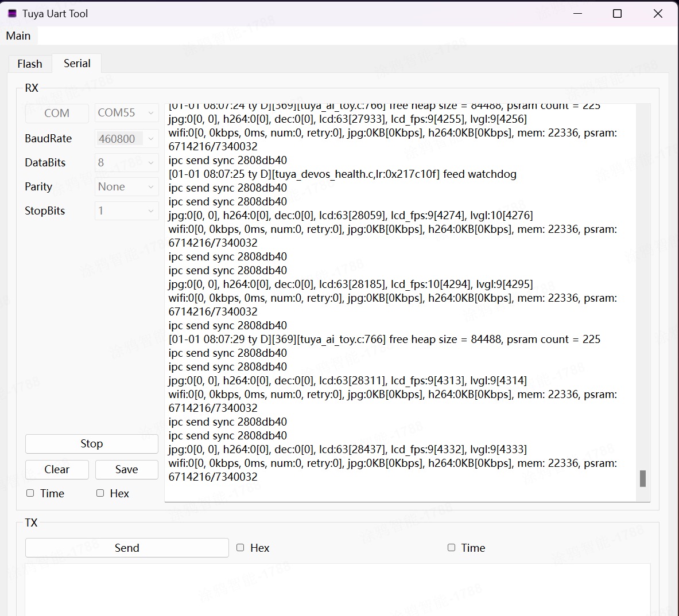The image size is (679, 616).
Task: Switch to the Flash tab
Action: point(30,64)
